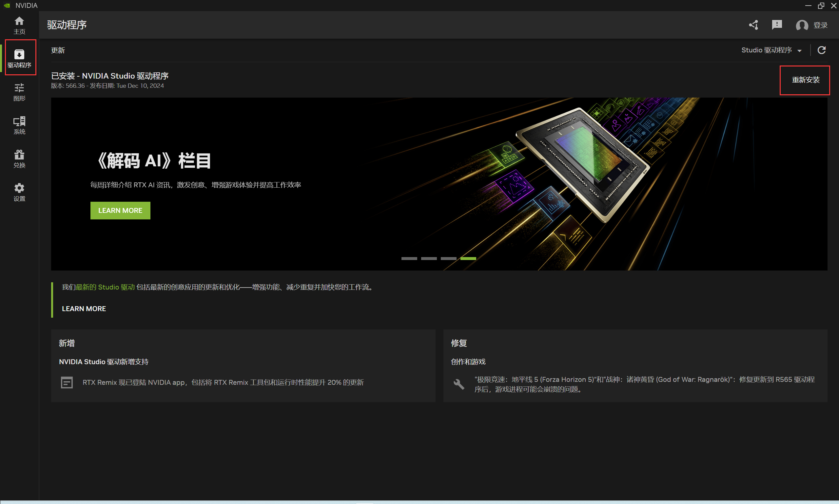Open the feedback icon near the top right
The height and width of the screenshot is (504, 839).
pos(777,25)
